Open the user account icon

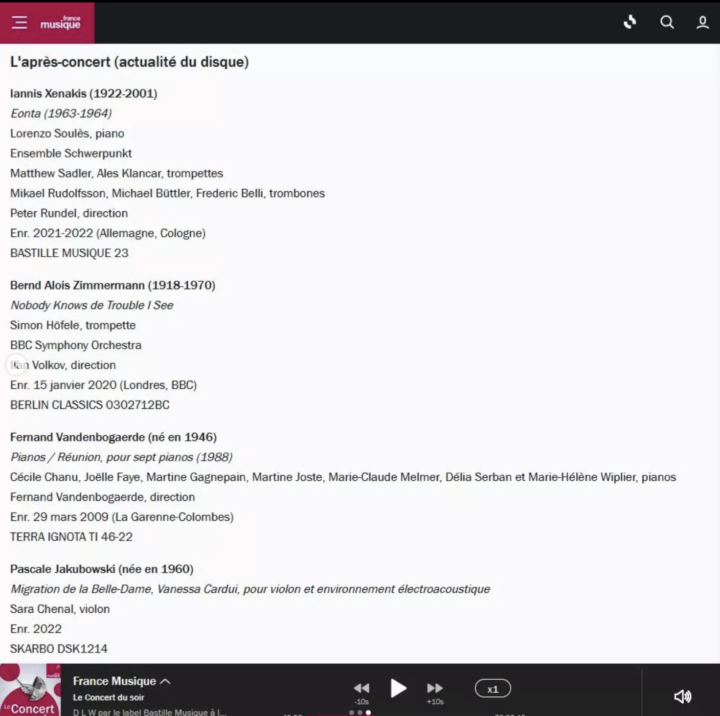click(x=702, y=22)
